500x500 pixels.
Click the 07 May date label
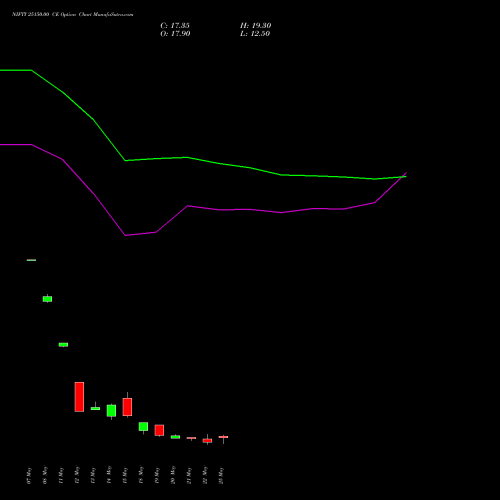(29, 476)
